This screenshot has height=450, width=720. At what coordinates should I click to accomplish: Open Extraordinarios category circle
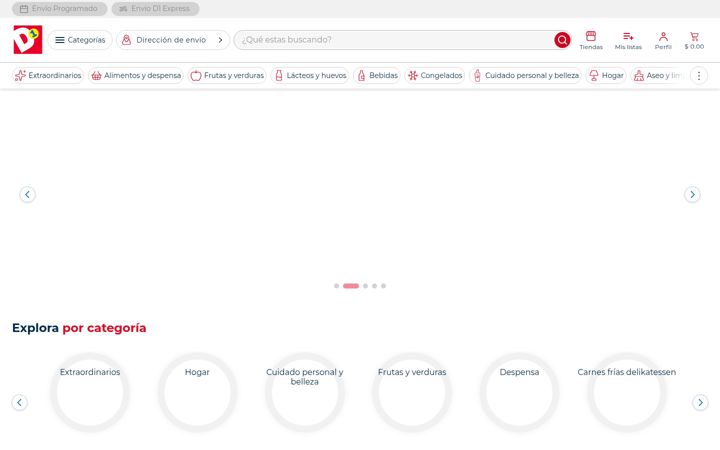(x=90, y=393)
